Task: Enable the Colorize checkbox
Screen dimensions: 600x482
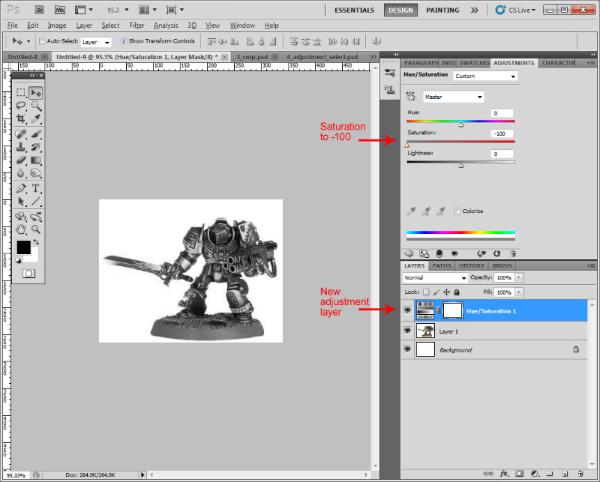Action: pyautogui.click(x=458, y=211)
